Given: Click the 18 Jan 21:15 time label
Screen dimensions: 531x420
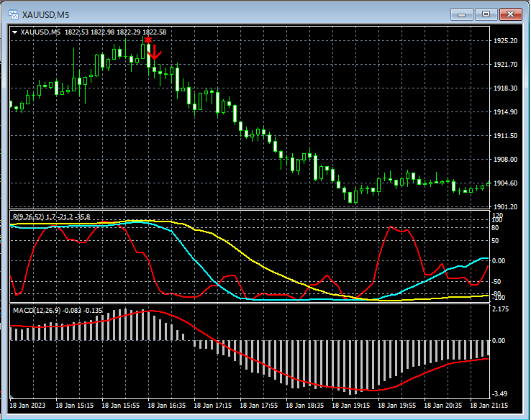Looking at the screenshot, I should [489, 406].
